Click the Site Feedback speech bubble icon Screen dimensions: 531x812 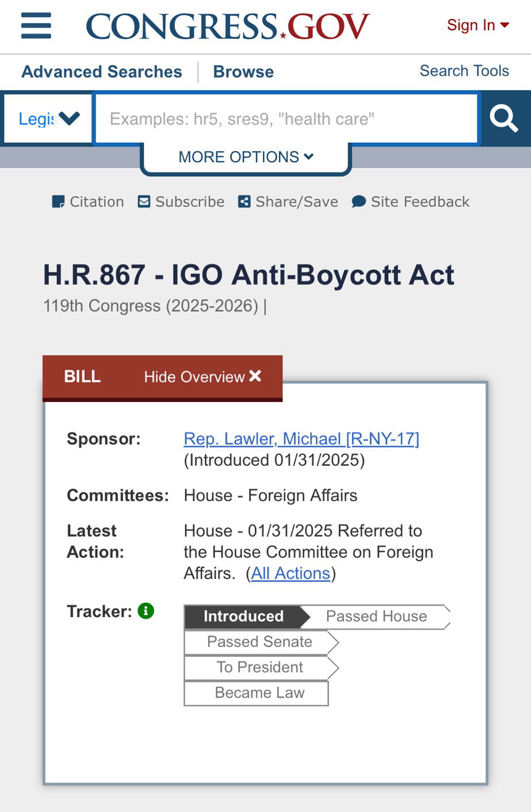click(359, 202)
